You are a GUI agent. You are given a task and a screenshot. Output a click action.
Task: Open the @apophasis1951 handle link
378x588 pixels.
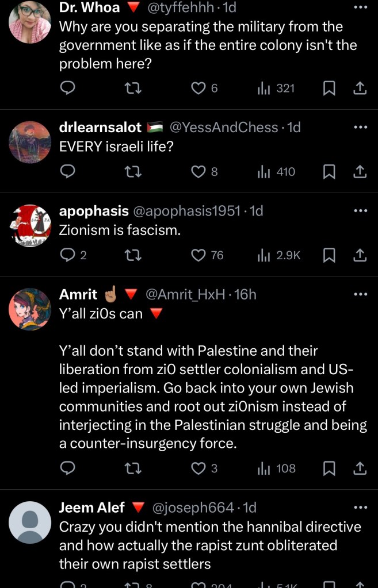click(x=186, y=211)
